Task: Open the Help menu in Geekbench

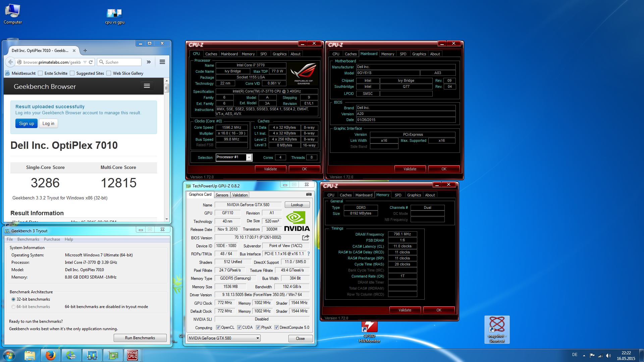Action: click(x=69, y=239)
